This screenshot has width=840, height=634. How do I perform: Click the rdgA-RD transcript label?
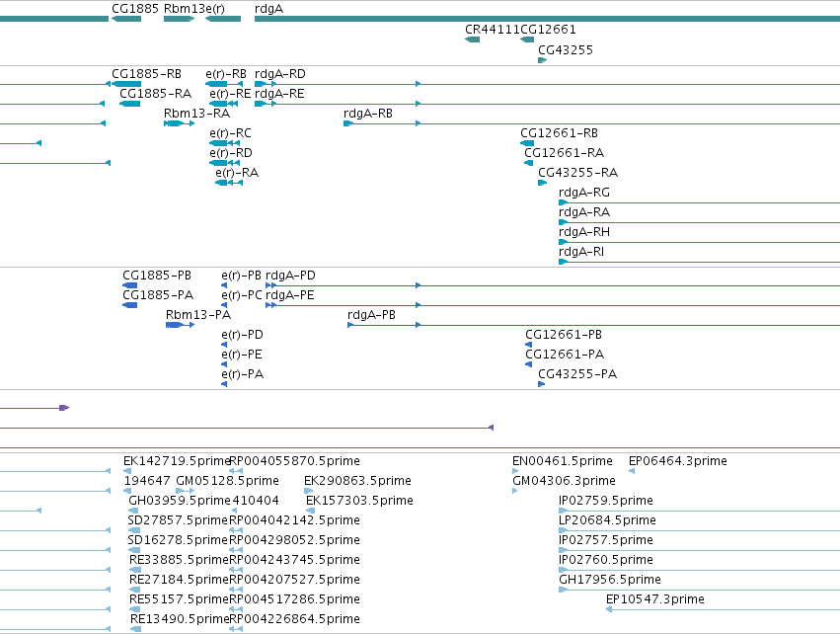point(280,73)
